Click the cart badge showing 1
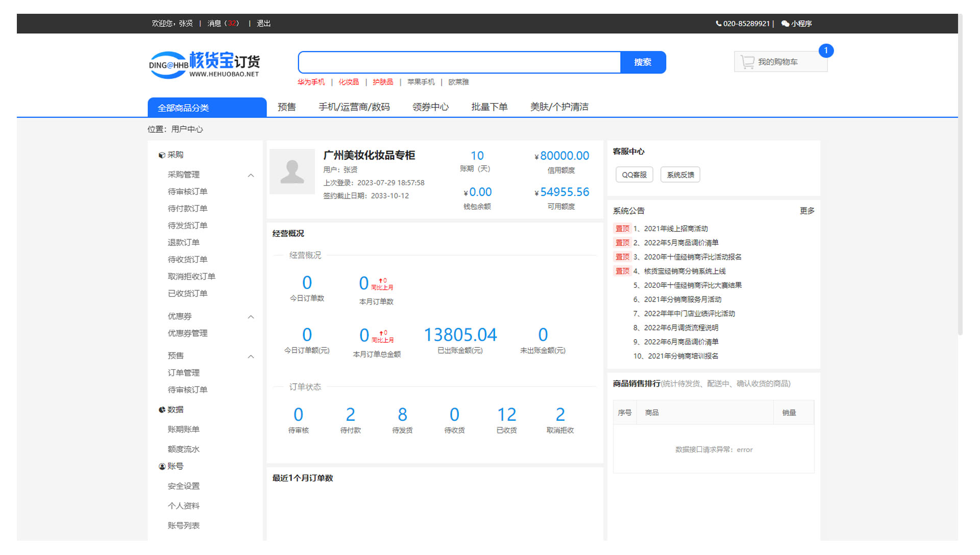 pyautogui.click(x=825, y=51)
